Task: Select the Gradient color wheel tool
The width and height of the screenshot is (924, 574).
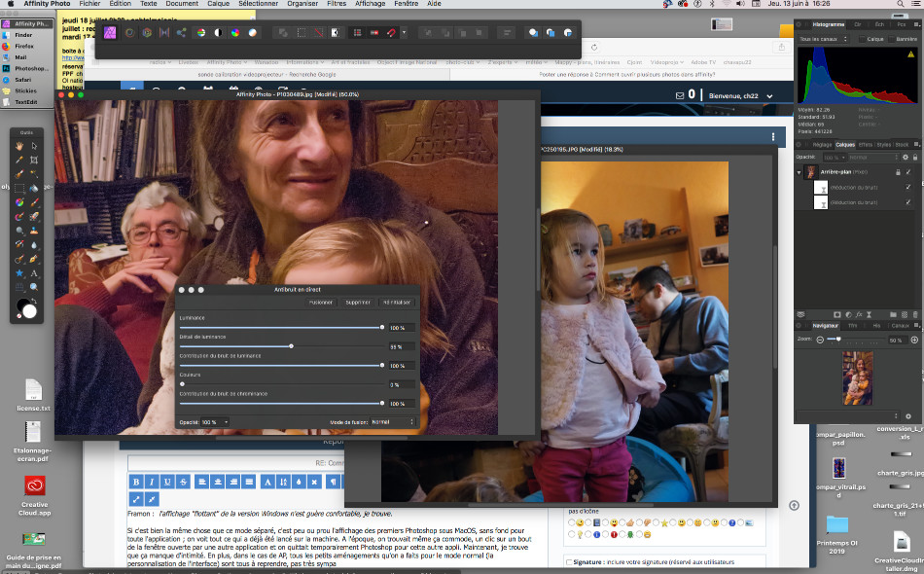Action: pos(19,202)
